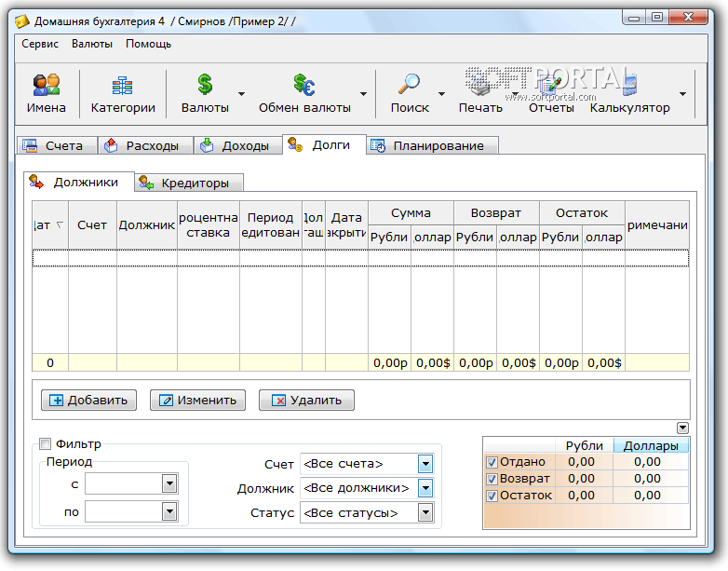Open the Валюты menu in menu bar
The width and height of the screenshot is (728, 571).
92,44
